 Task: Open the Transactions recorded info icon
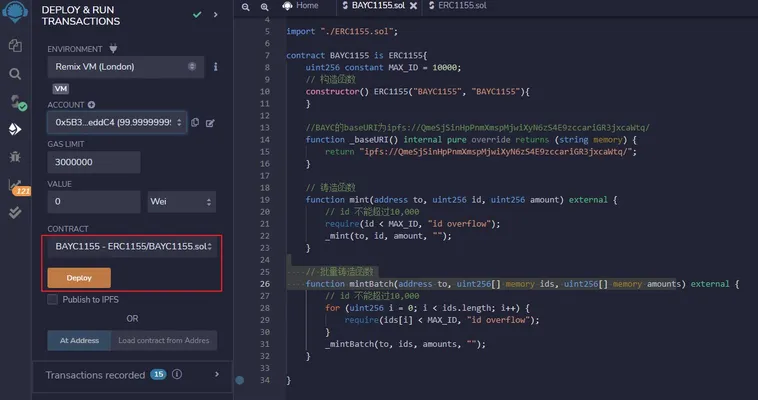[x=177, y=374]
